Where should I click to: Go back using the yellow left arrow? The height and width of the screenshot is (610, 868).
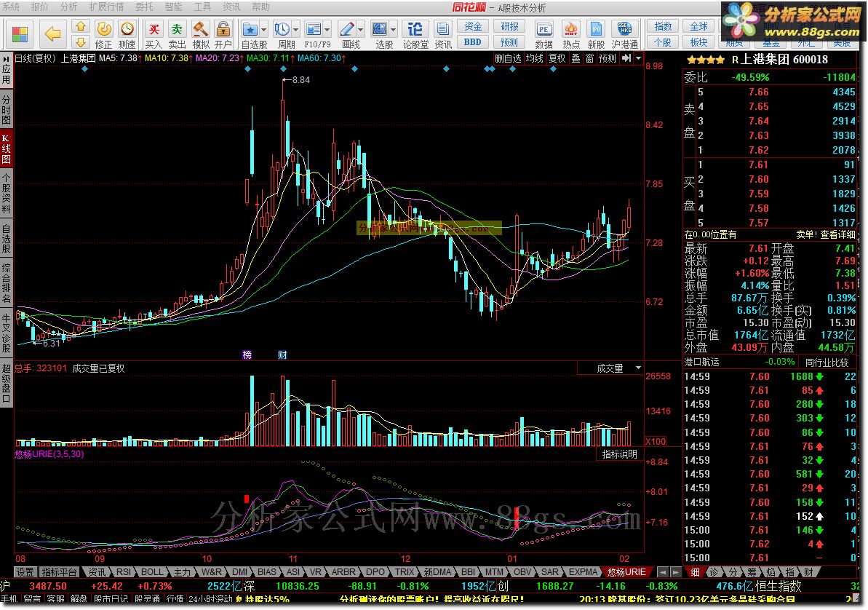(x=52, y=34)
